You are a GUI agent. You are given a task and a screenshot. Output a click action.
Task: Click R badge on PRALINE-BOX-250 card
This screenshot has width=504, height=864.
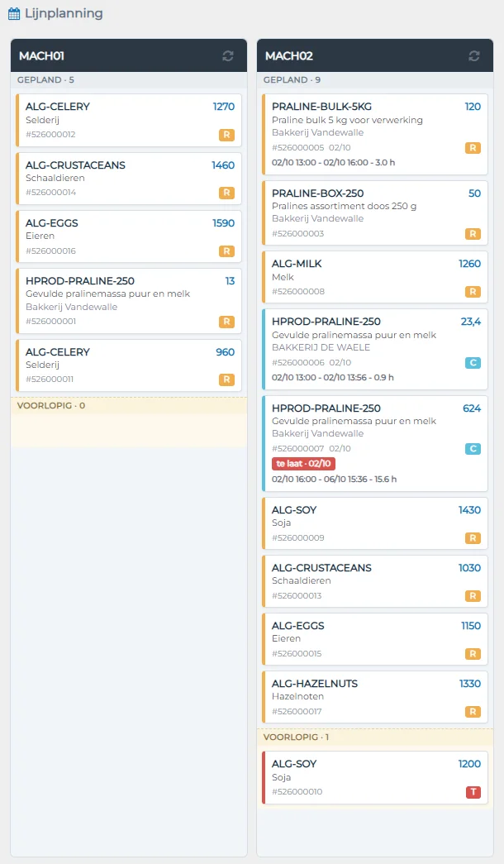(473, 234)
